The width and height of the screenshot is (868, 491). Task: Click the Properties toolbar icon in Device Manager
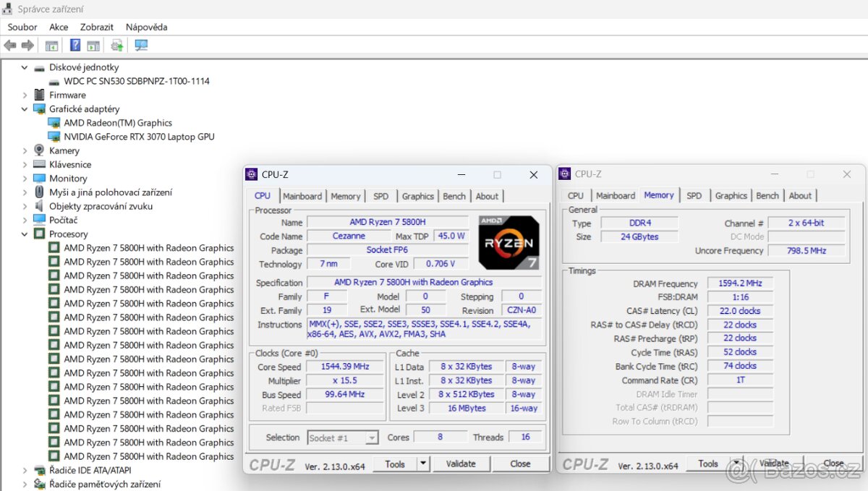94,45
